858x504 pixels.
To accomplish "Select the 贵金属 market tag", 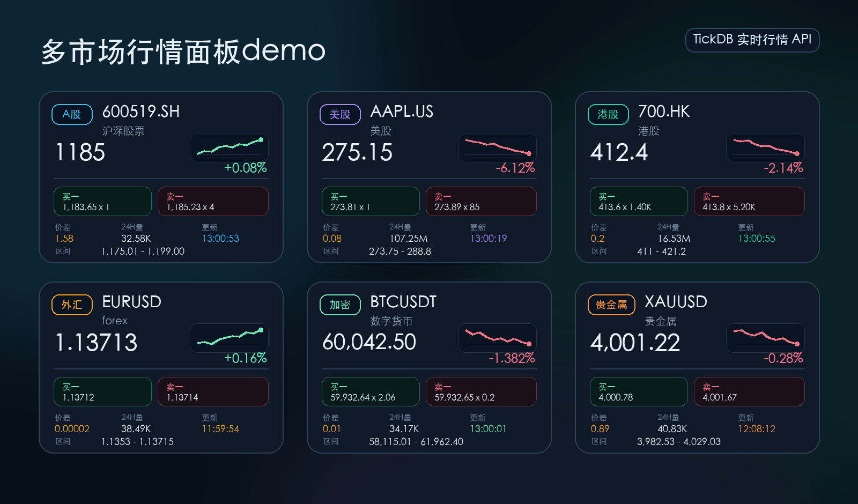I will point(611,305).
